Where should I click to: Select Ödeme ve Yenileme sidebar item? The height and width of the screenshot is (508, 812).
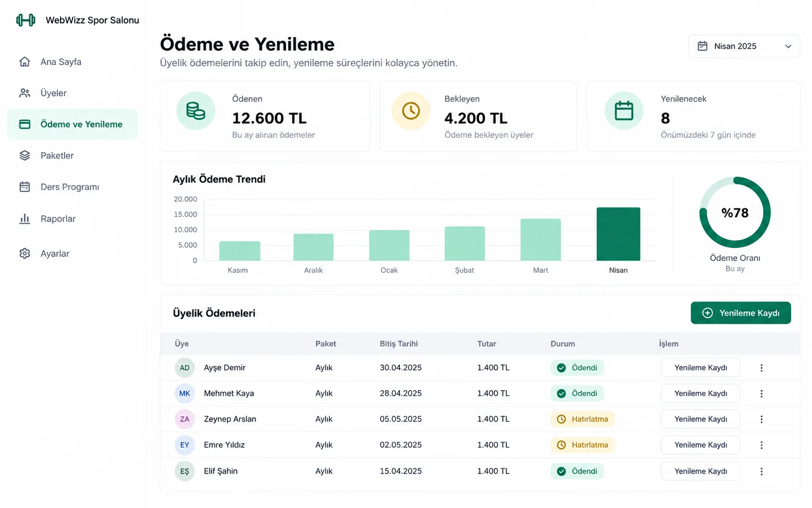pyautogui.click(x=73, y=124)
